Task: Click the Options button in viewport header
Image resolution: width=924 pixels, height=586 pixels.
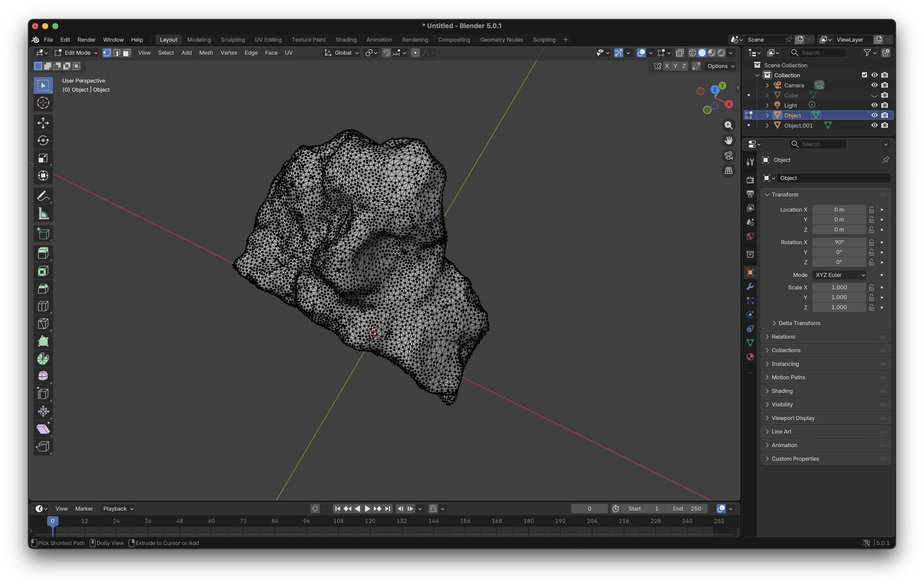Action: 720,66
